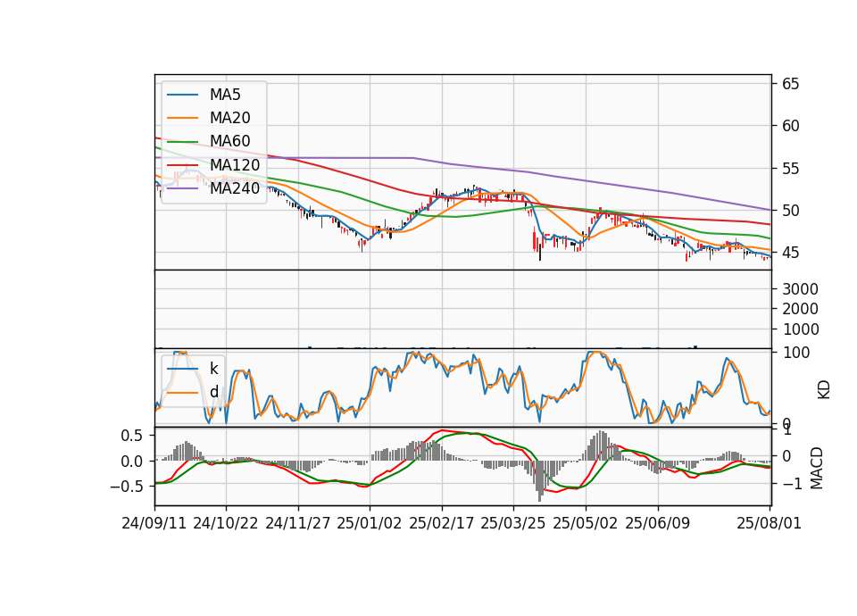Click the 25/03/25 date label
The height and width of the screenshot is (616, 857).
point(513,523)
